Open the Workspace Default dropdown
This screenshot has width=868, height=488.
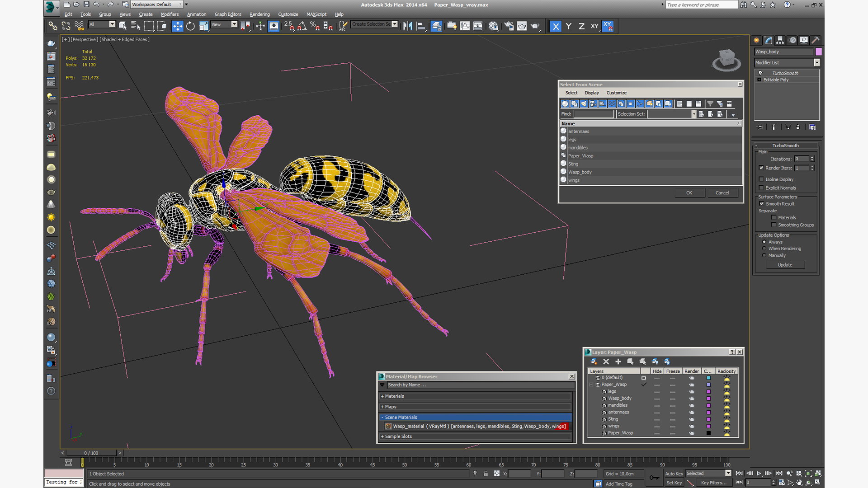tap(157, 5)
